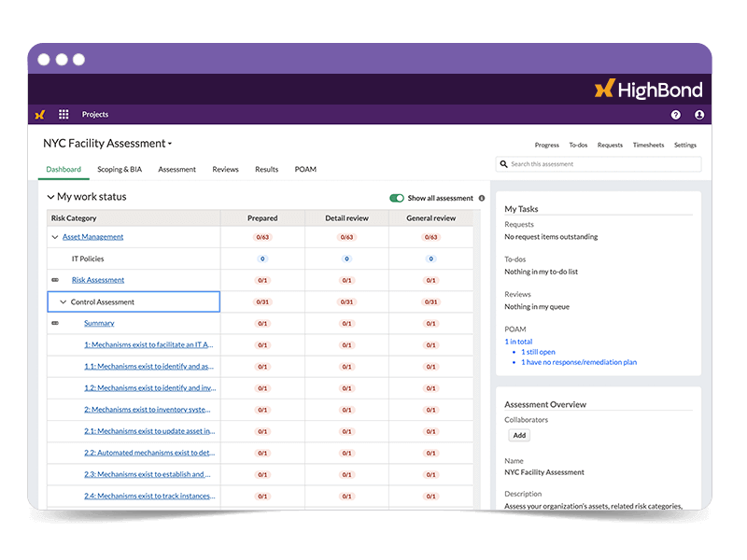The image size is (747, 560).
Task: Open control 1.1: Mechanisms exist to identify and as...
Action: (x=148, y=367)
